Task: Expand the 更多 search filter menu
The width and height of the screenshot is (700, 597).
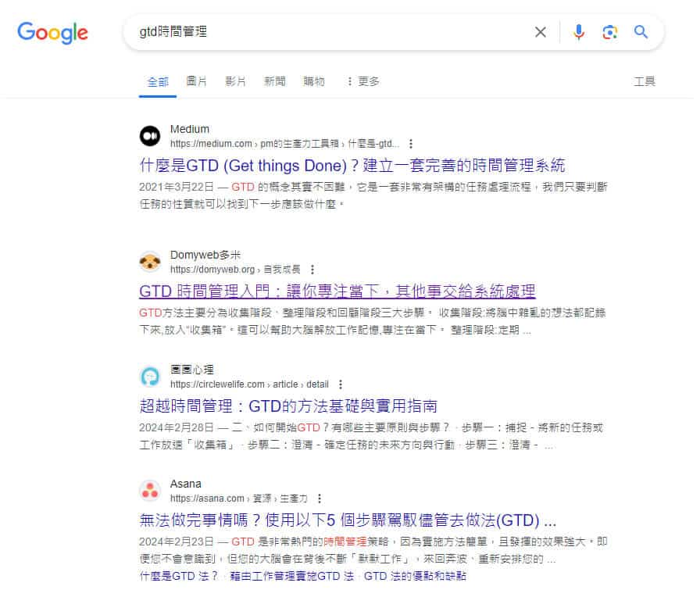Action: (362, 81)
